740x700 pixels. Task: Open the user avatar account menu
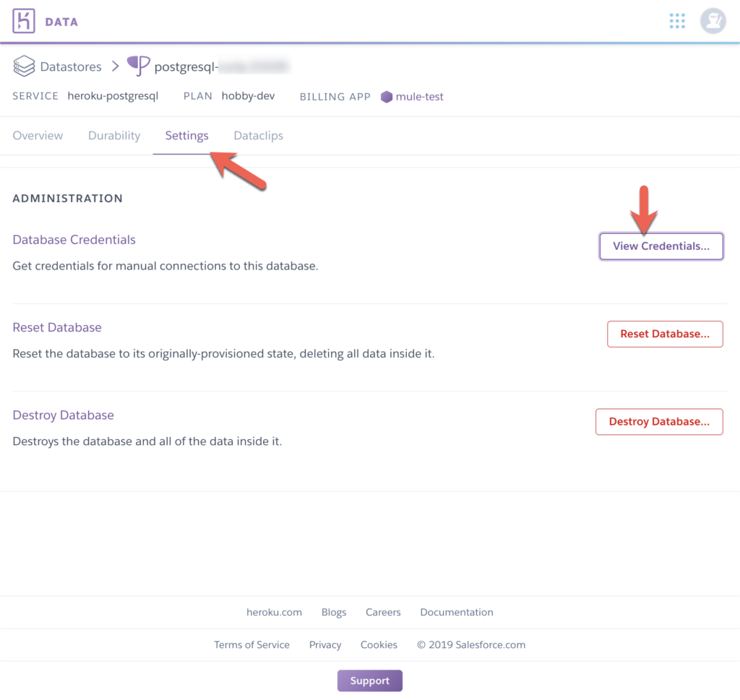pyautogui.click(x=713, y=21)
